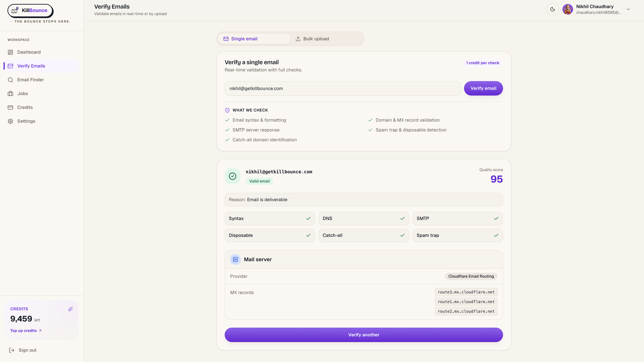Click the Valid email badge

pyautogui.click(x=259, y=181)
